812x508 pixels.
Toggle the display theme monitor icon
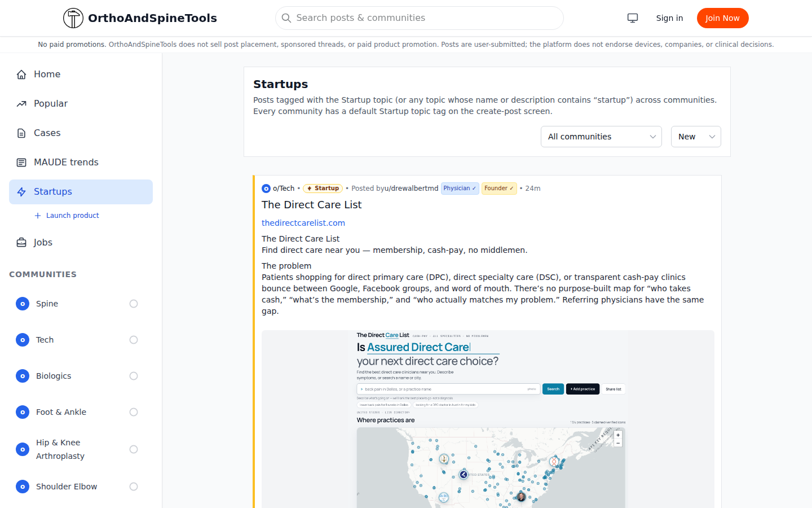633,18
